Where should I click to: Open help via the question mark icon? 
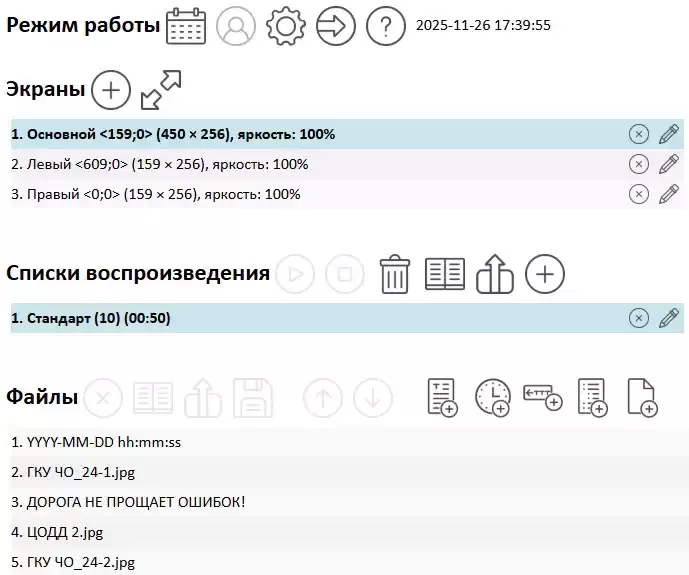point(386,26)
